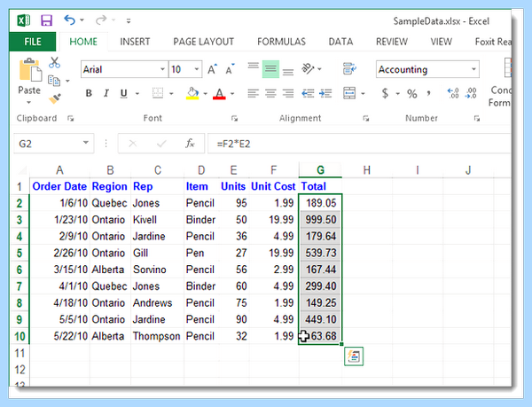
Task: Select Bottom Align icon
Action: 288,72
